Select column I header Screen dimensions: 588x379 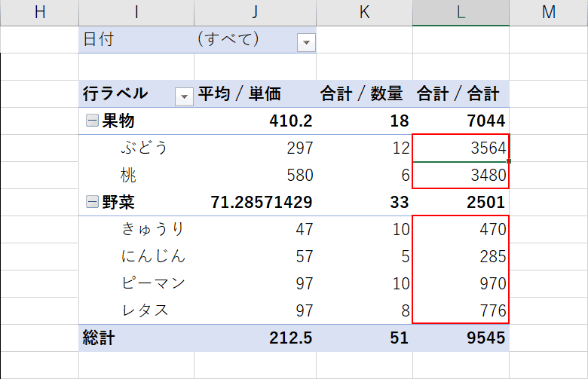coord(136,13)
